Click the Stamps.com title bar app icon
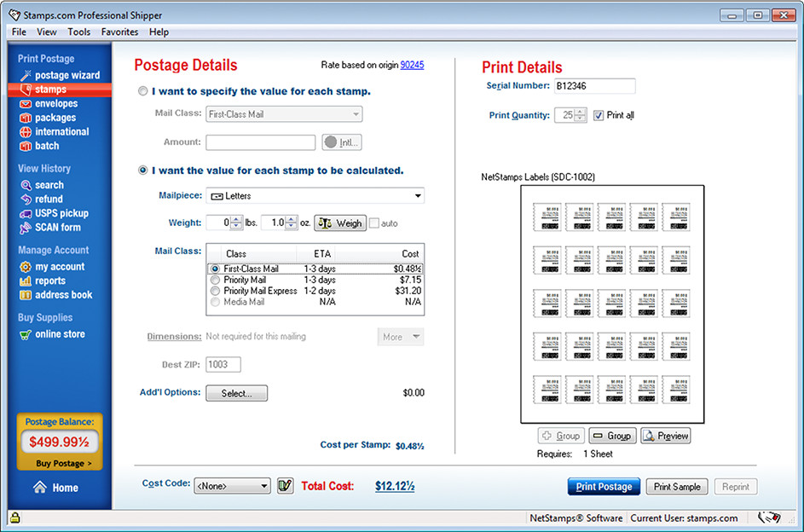The height and width of the screenshot is (532, 804). 14,14
